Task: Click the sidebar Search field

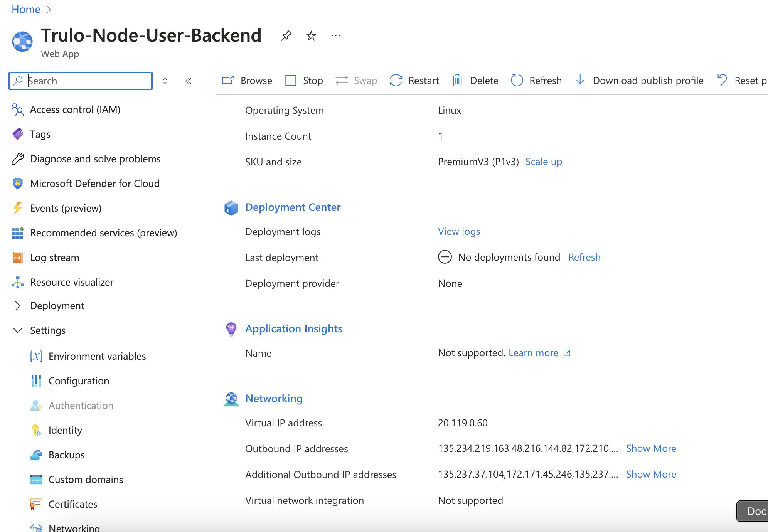Action: [x=81, y=81]
